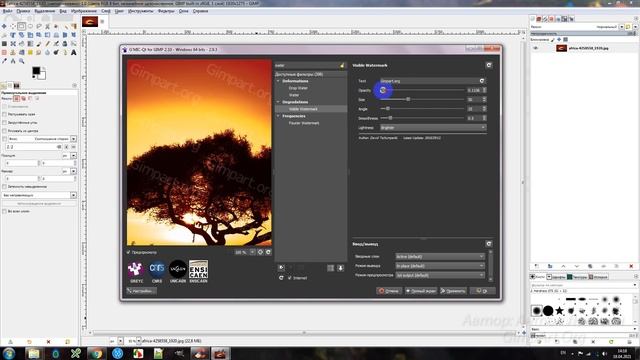
Task: Click refresh icon beside Internet checkbox
Action: click(281, 278)
